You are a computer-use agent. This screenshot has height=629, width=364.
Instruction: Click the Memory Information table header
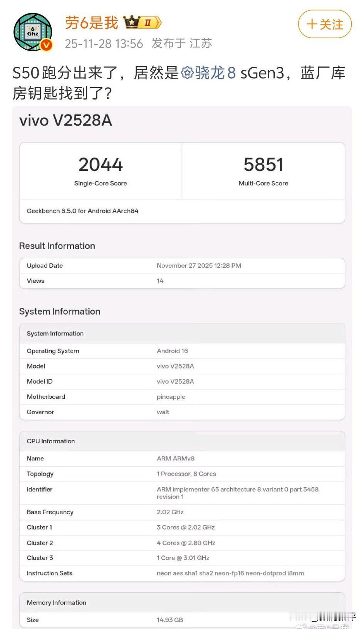(182, 603)
